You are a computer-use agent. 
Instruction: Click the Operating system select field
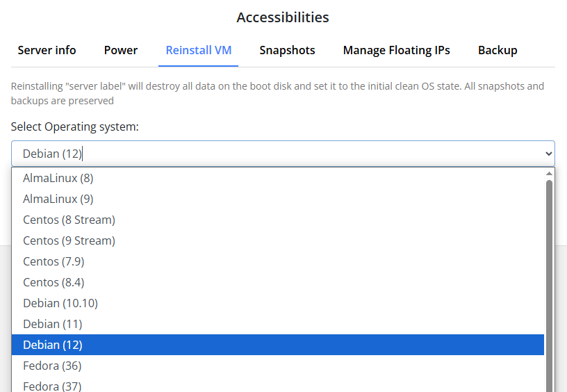click(x=278, y=154)
